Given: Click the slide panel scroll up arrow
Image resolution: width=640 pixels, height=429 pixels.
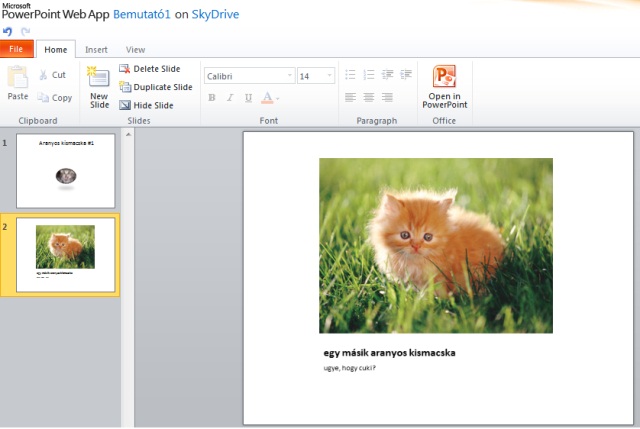Looking at the screenshot, I should 128,134.
